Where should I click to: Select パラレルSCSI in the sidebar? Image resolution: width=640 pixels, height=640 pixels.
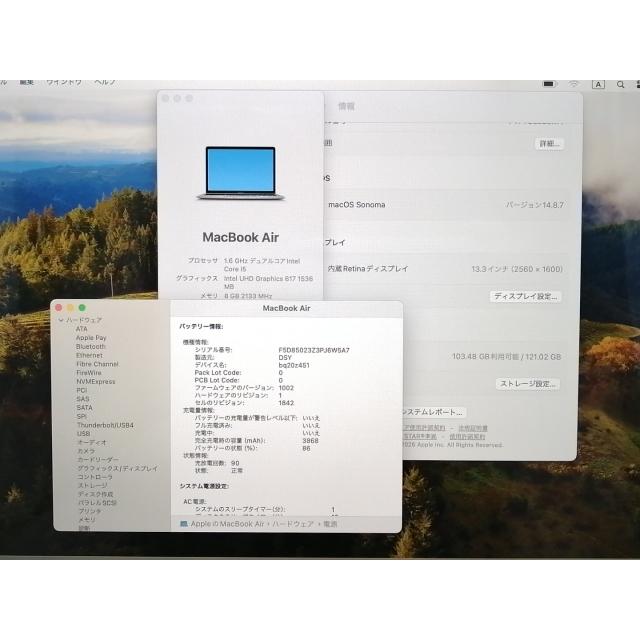[x=97, y=502]
